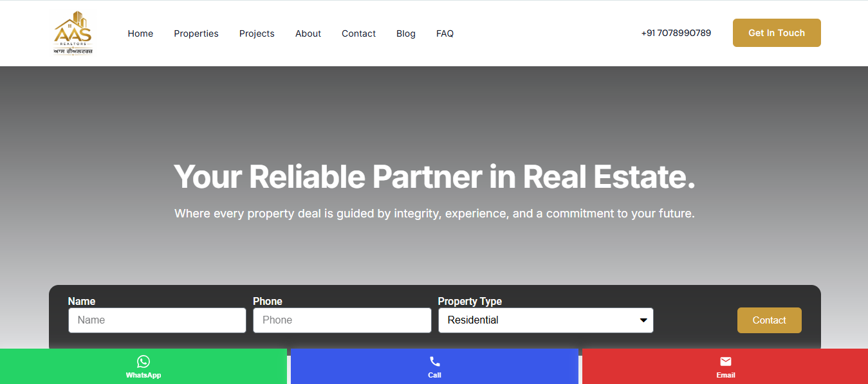The height and width of the screenshot is (384, 868).
Task: Click the Email envelope icon
Action: click(x=726, y=361)
